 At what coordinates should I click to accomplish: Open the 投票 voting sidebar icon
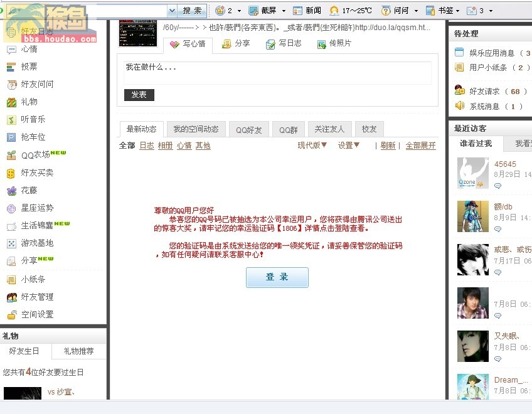tap(11, 67)
